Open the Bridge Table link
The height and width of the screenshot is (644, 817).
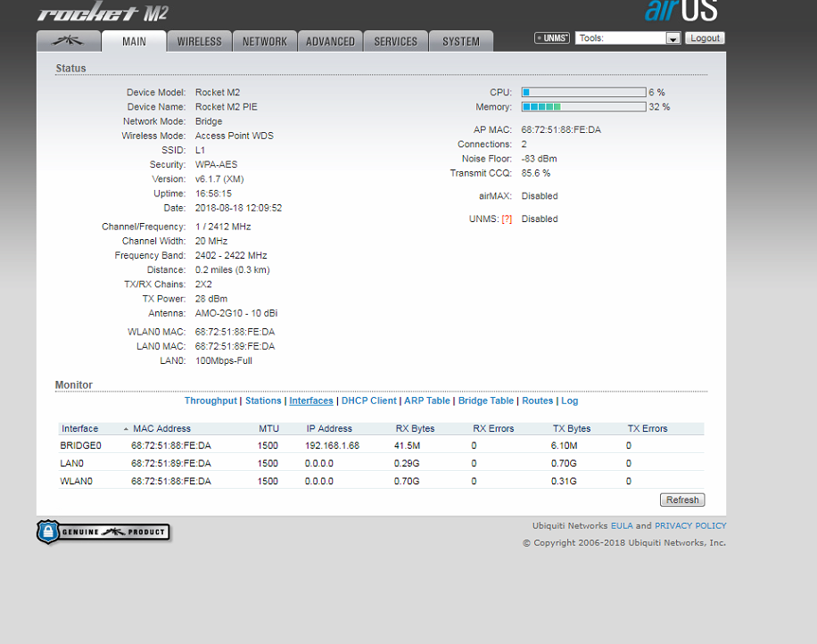[485, 400]
